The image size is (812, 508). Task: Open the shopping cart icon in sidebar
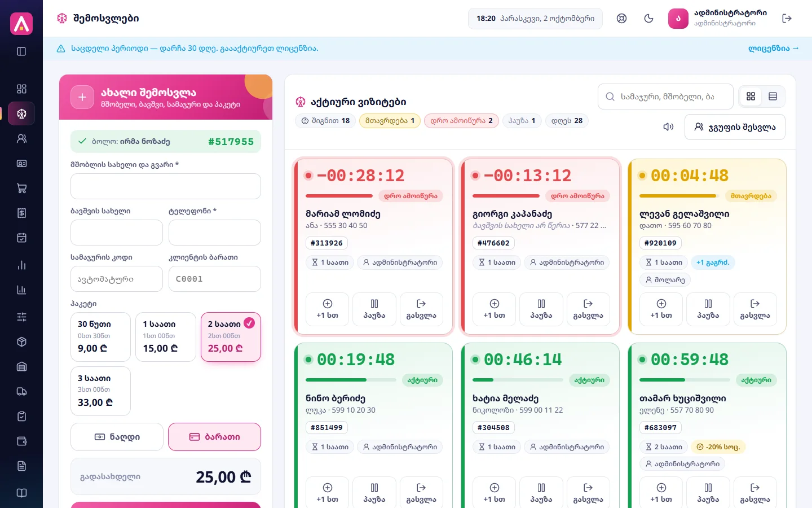[21, 188]
